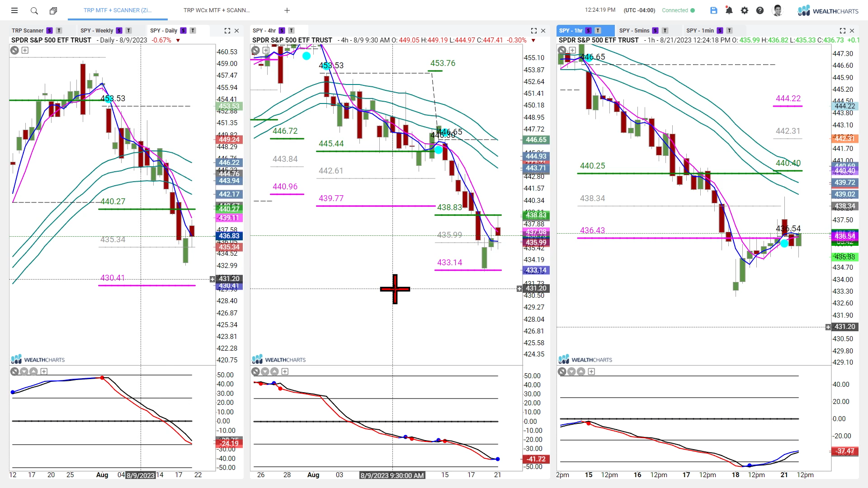This screenshot has width=868, height=488.
Task: Expand the 4hr chart header dropdown triangle
Action: pos(533,41)
